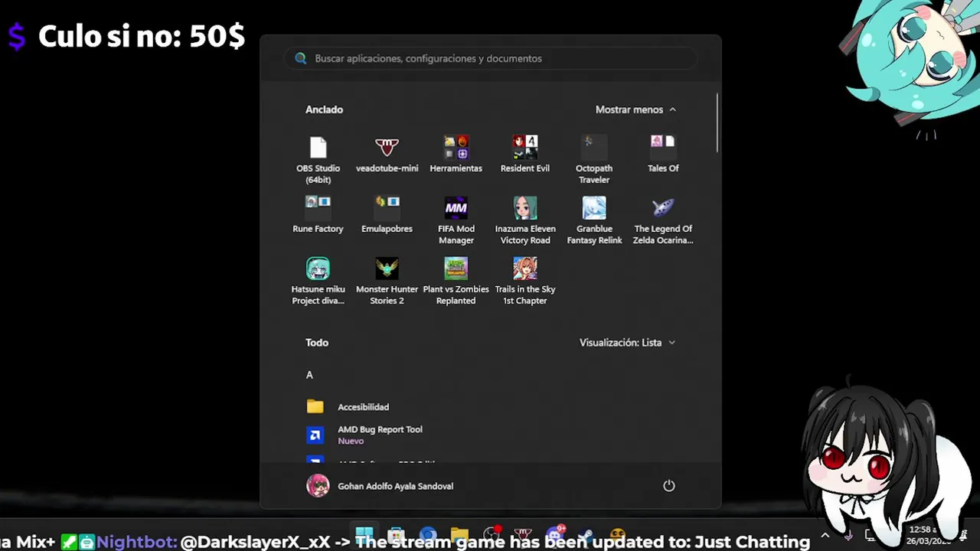Viewport: 980px width, 551px height.
Task: Open File Explorer from the taskbar
Action: [x=459, y=535]
